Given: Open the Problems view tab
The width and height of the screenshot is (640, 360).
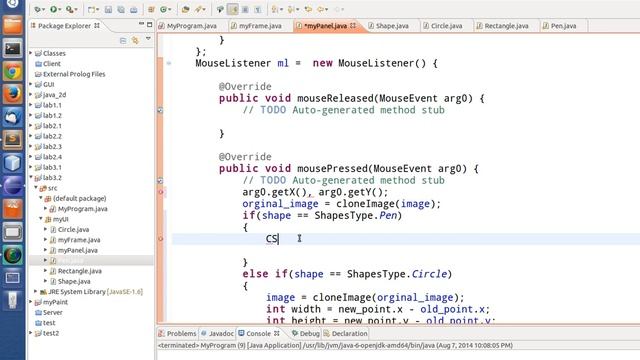Looking at the screenshot, I should point(178,333).
